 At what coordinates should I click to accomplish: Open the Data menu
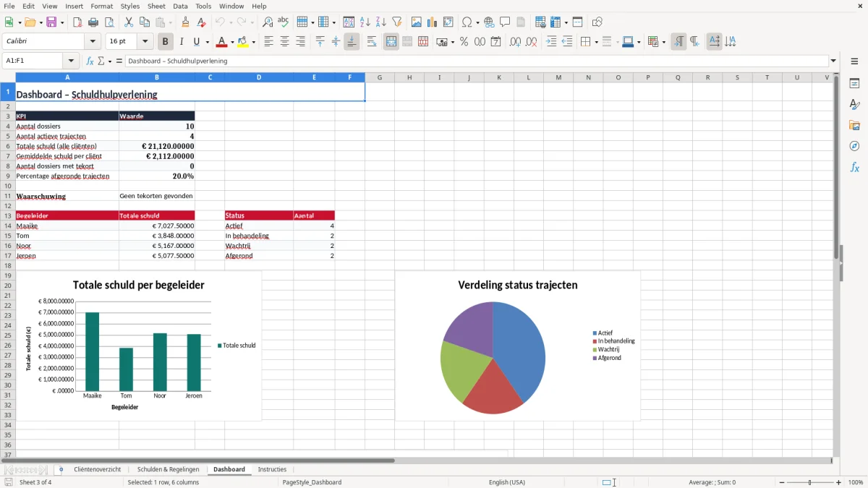click(180, 6)
